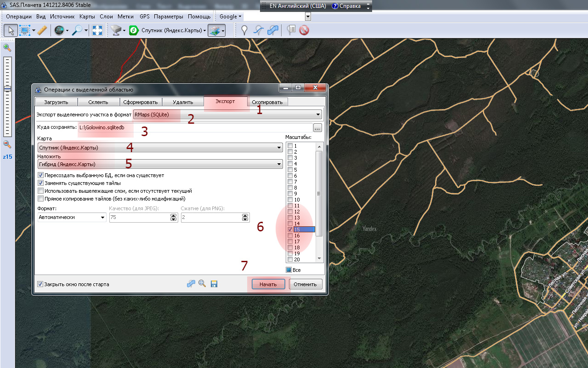This screenshot has width=588, height=368.
Task: Open the Наложить overlay layer dropdown
Action: click(x=160, y=164)
